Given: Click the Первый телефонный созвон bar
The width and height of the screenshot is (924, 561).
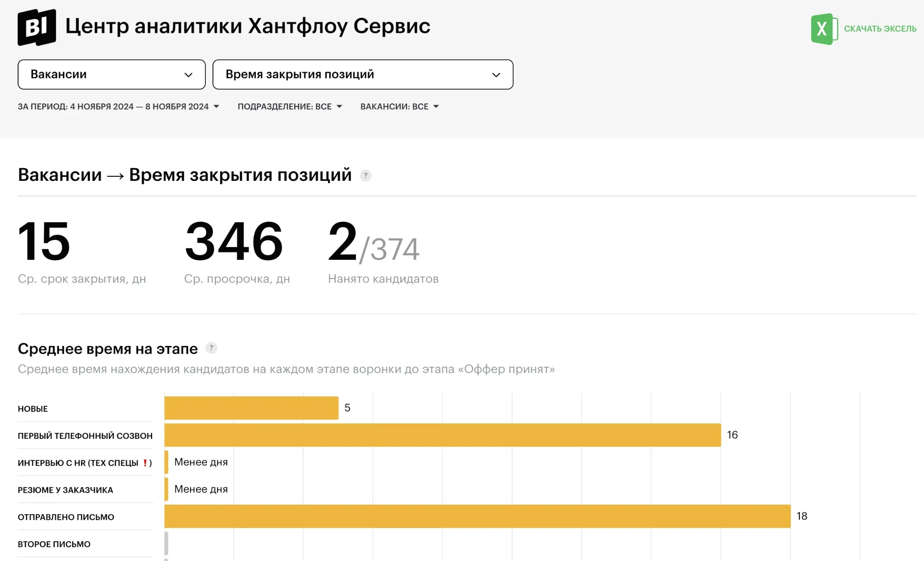Looking at the screenshot, I should [442, 435].
